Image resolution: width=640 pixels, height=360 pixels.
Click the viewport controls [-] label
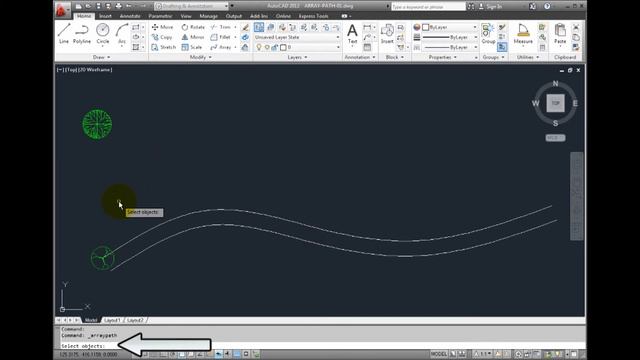click(60, 70)
